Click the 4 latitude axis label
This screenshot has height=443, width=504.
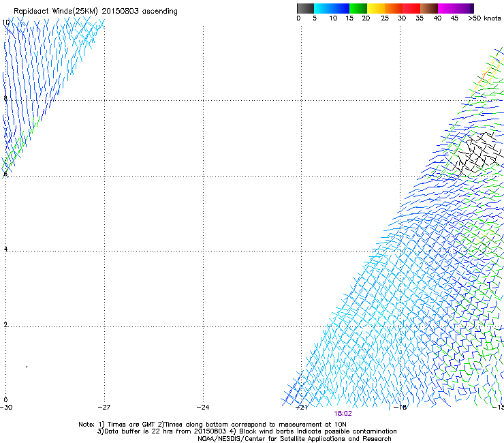(x=5, y=249)
